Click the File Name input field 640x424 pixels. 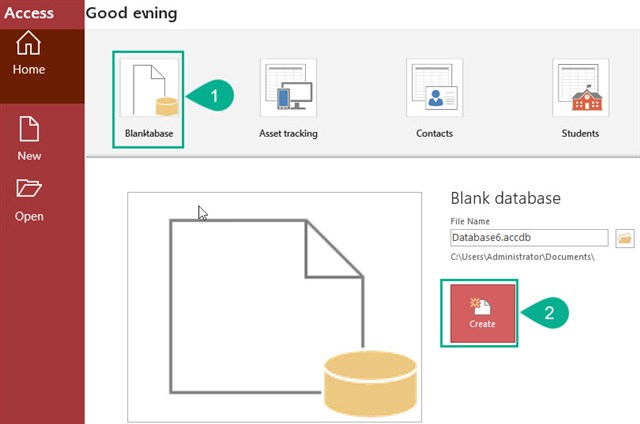529,238
